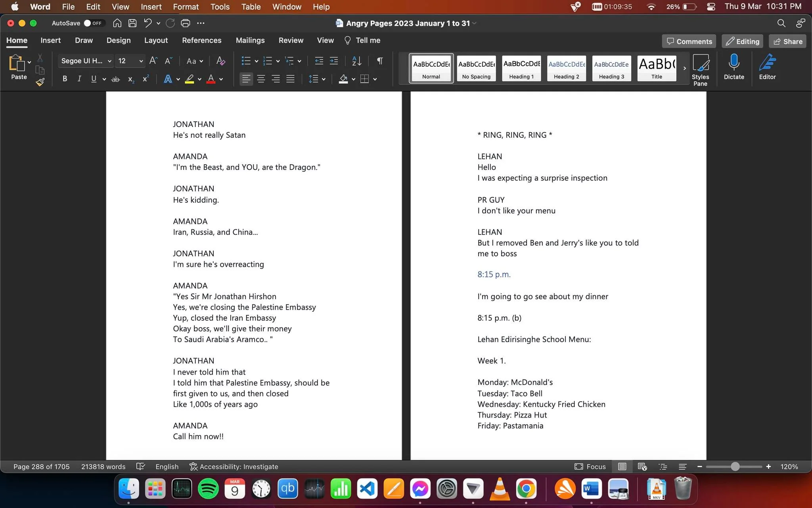Click the Share button
The width and height of the screenshot is (812, 508).
(x=787, y=41)
